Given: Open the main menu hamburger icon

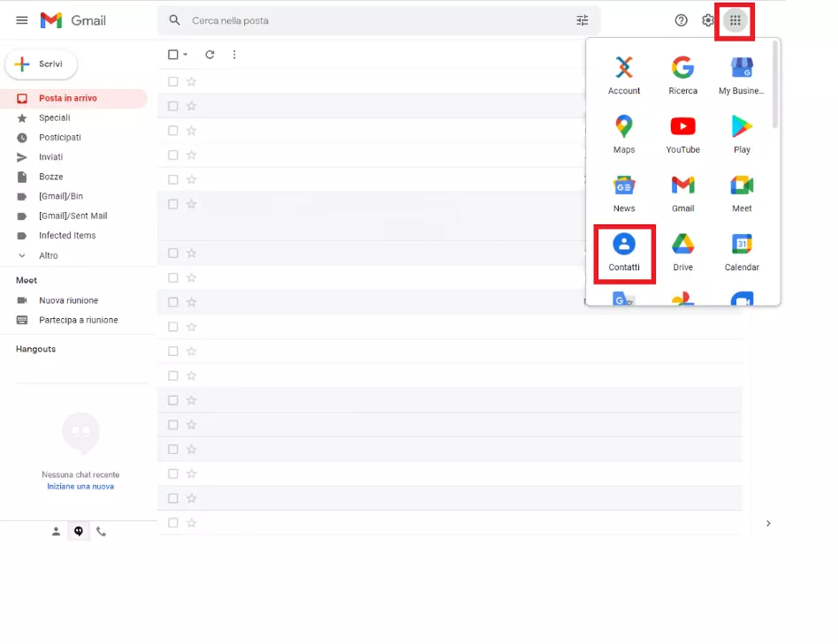Looking at the screenshot, I should (x=22, y=20).
